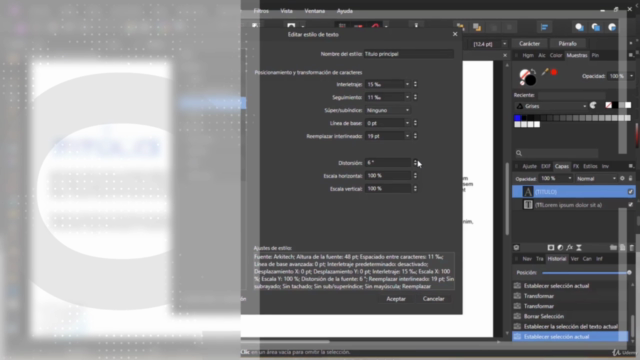Click the Lorem ipsum frame text layer thumbnail
This screenshot has width=640, height=360.
click(x=528, y=204)
